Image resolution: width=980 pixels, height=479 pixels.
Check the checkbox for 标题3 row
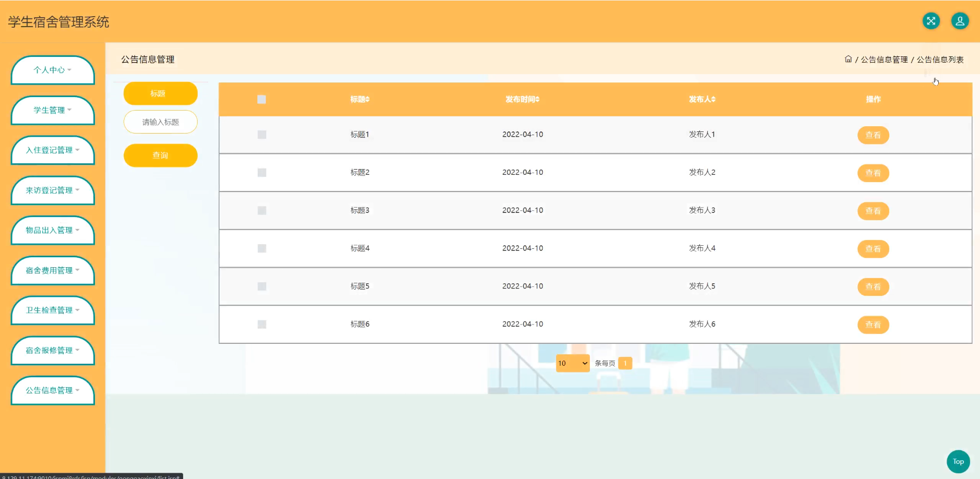point(262,210)
